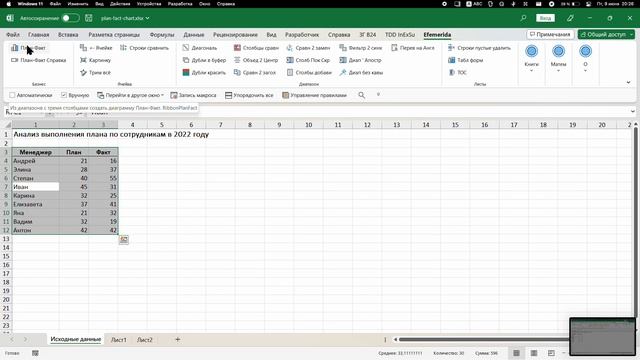Select the Лист2 sheet tab
Viewport: 640px width, 360px height.
(144, 340)
